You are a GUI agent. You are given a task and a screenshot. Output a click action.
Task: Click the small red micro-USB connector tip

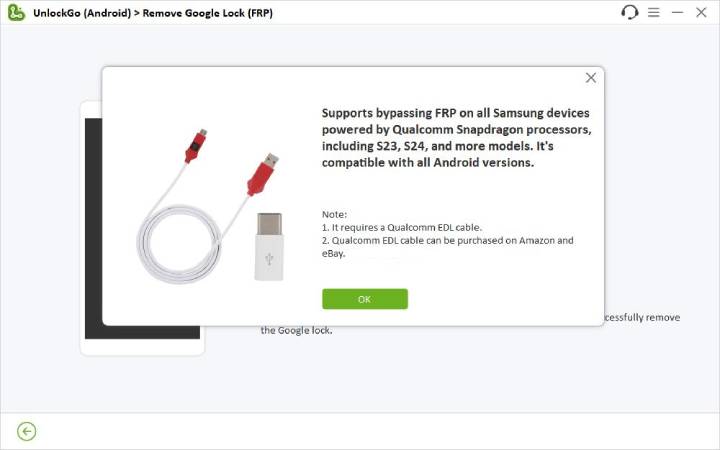coord(197,142)
